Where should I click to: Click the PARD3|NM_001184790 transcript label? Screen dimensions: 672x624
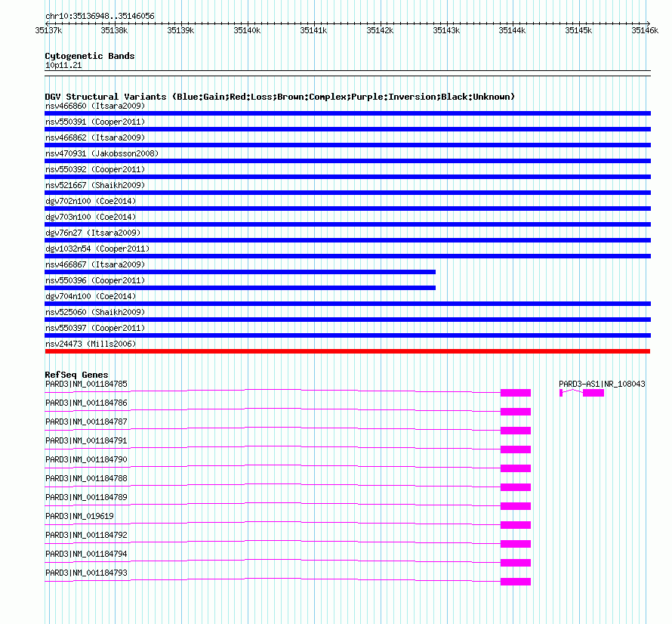pos(86,459)
